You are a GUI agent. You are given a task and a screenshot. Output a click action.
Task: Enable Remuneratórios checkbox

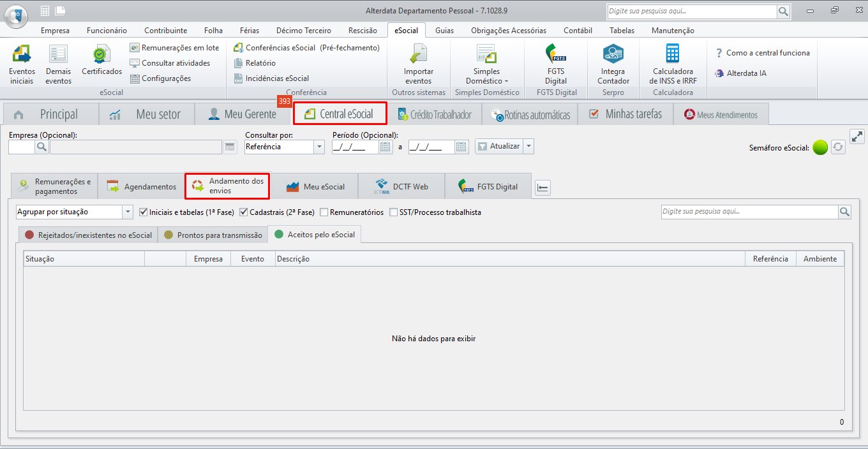tap(324, 212)
